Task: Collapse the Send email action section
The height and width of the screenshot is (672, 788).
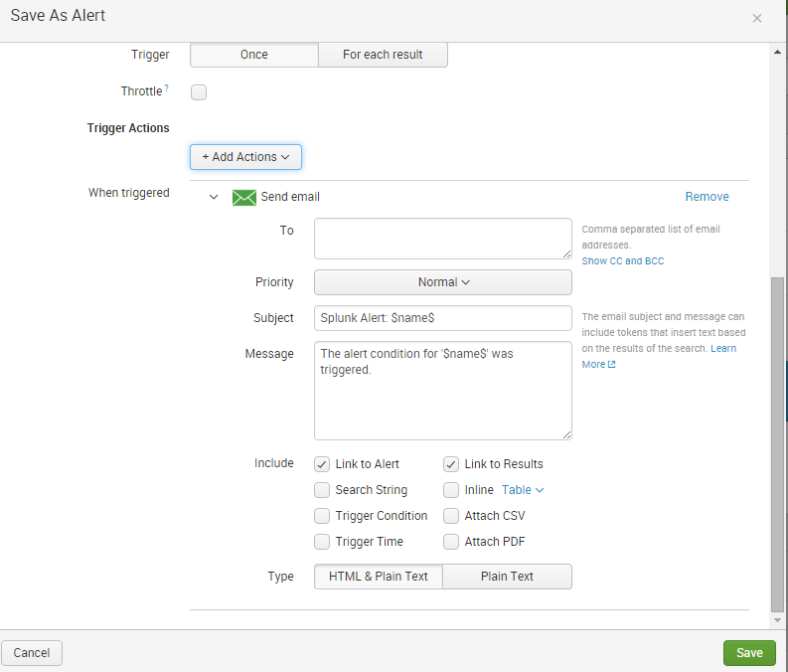Action: point(214,197)
